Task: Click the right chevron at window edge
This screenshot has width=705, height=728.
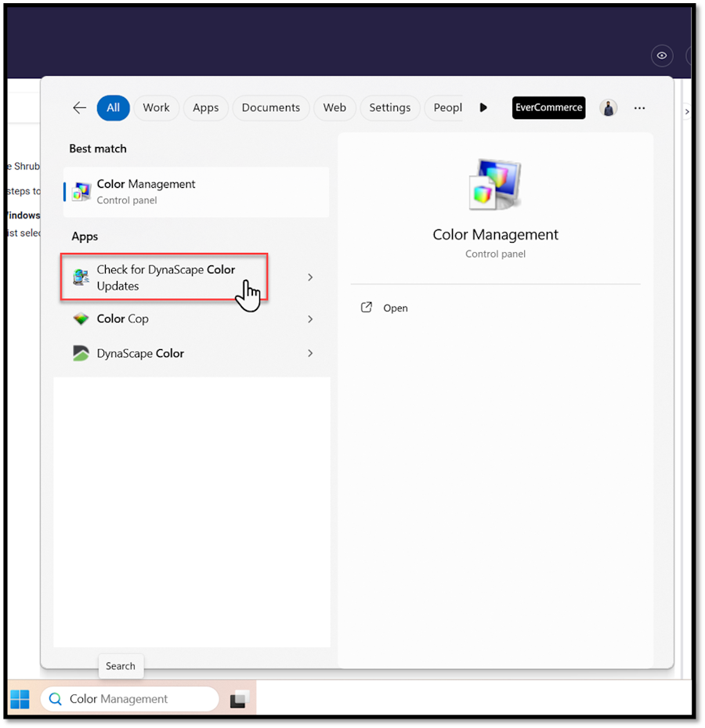Action: pyautogui.click(x=687, y=112)
